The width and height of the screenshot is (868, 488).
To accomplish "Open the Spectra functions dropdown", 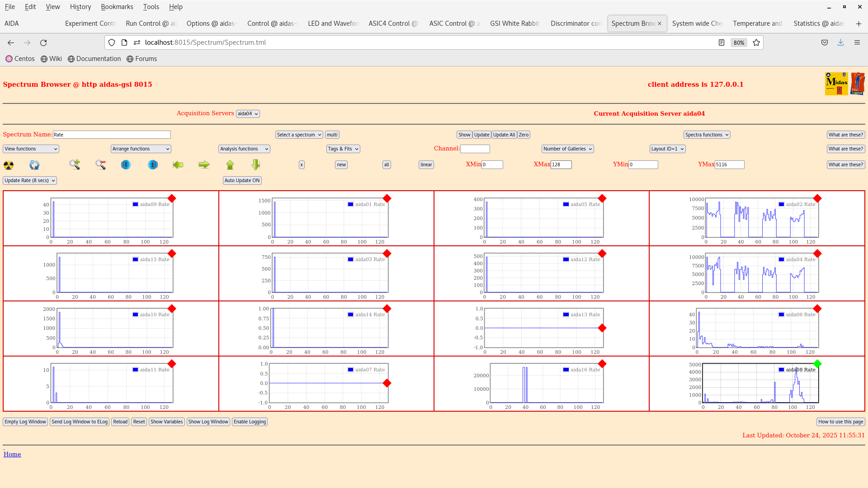I will [x=707, y=135].
